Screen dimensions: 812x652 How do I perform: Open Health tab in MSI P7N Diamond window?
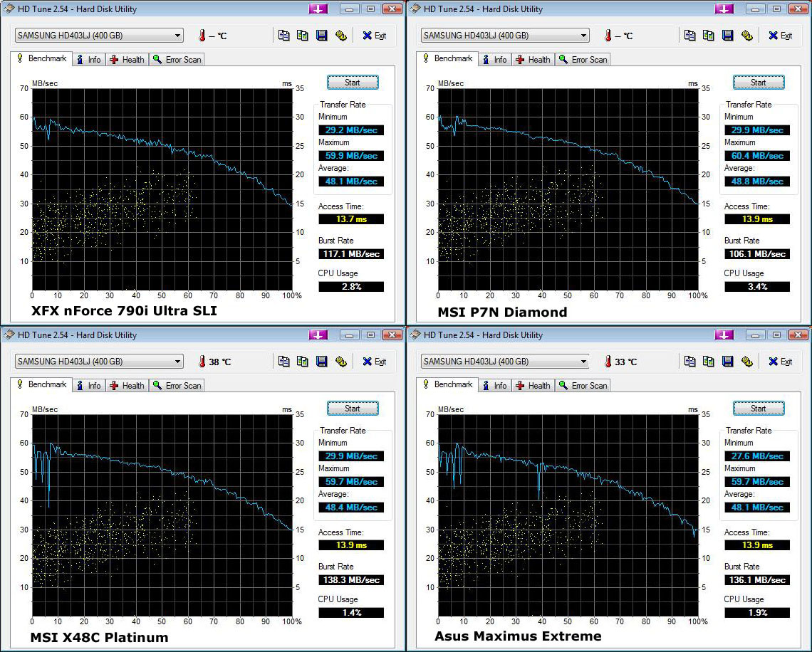coord(533,60)
